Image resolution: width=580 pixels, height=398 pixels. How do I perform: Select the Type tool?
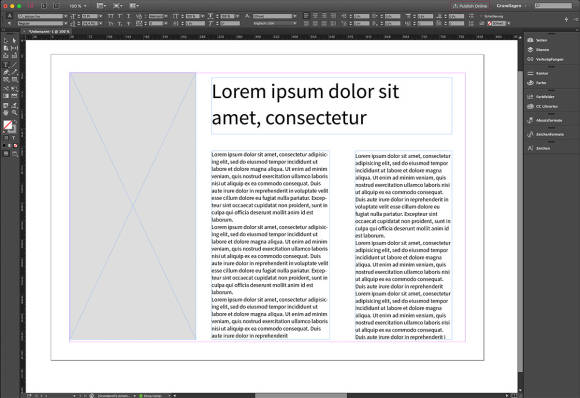[6, 65]
